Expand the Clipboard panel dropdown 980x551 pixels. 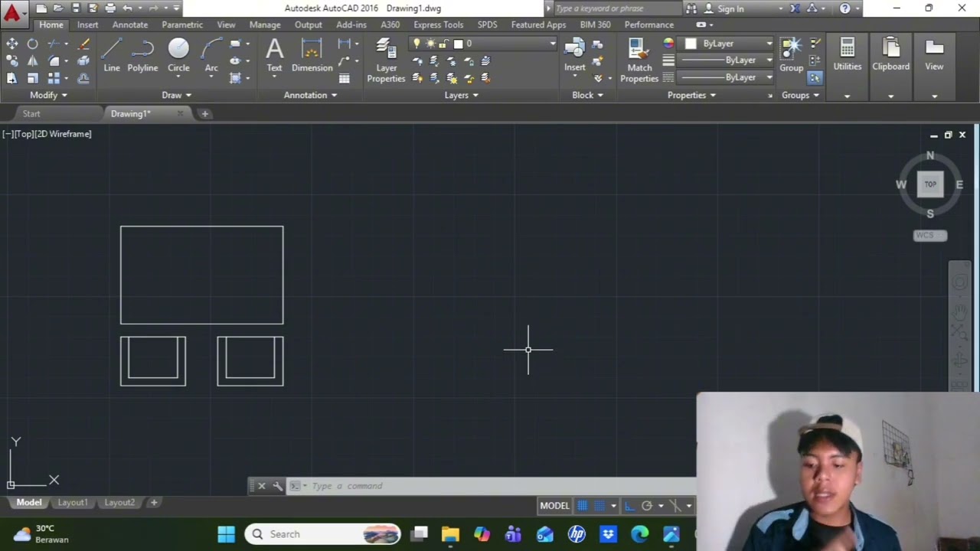click(890, 96)
